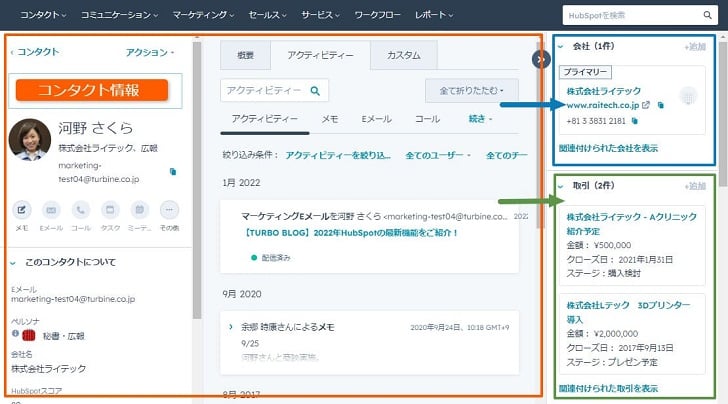Click the company logo placeholder icon
The image size is (728, 404).
click(x=688, y=97)
